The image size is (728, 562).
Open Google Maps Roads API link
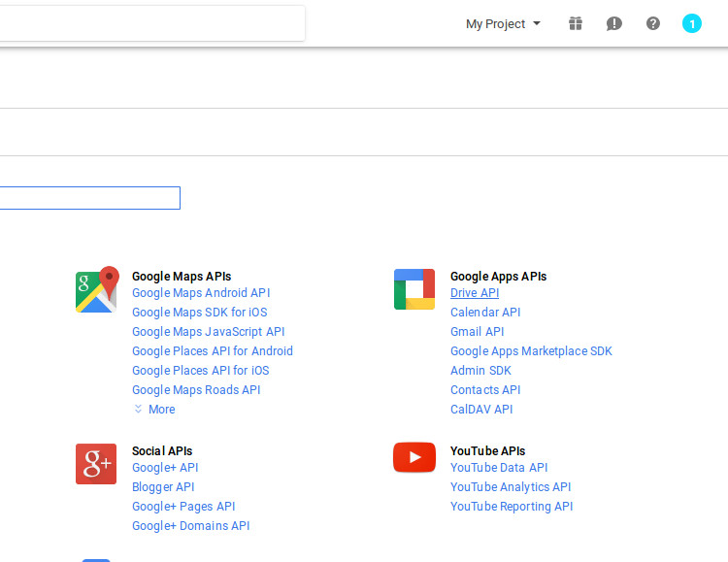196,390
